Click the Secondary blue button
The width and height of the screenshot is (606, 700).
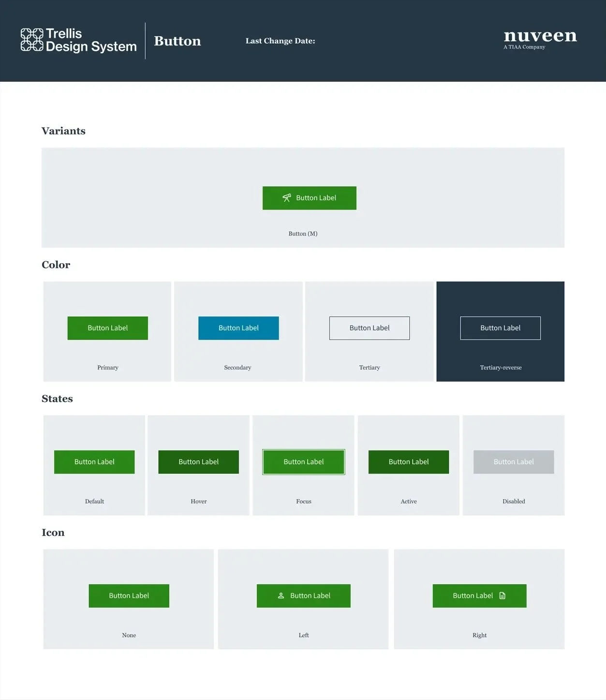coord(238,328)
